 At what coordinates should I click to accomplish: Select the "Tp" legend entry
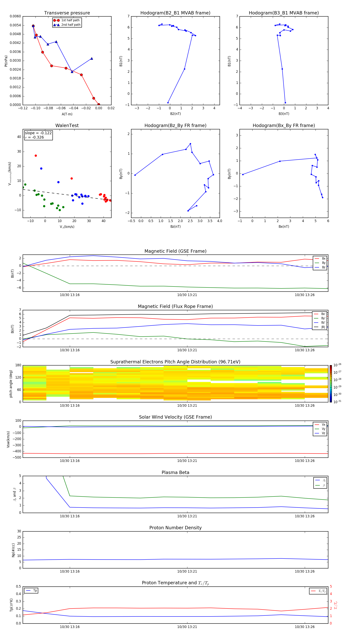31,591
